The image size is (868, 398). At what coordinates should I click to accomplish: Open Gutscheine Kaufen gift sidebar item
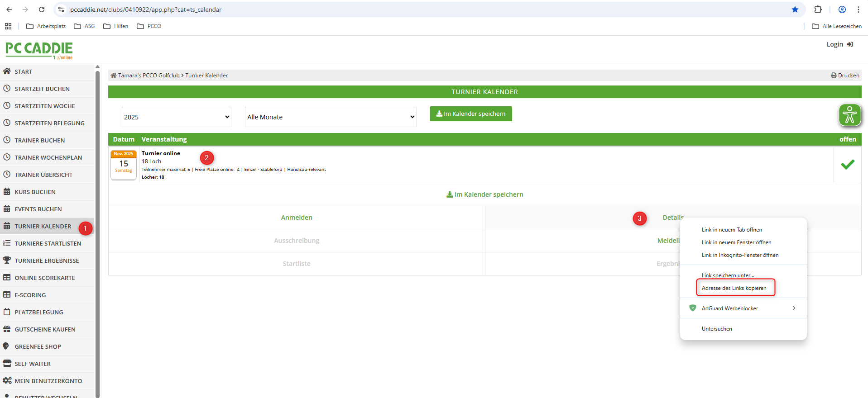click(45, 329)
